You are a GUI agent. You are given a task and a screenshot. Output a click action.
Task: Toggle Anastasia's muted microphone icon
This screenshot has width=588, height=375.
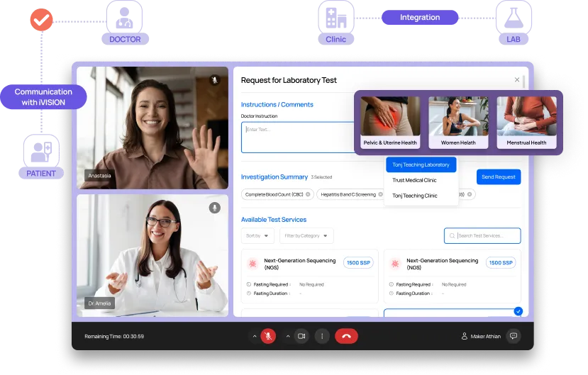[214, 80]
